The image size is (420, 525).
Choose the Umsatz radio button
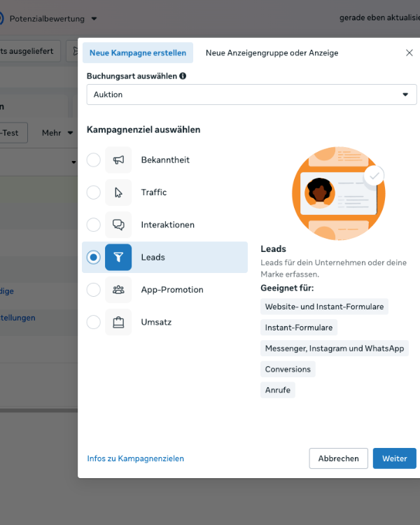coord(94,322)
